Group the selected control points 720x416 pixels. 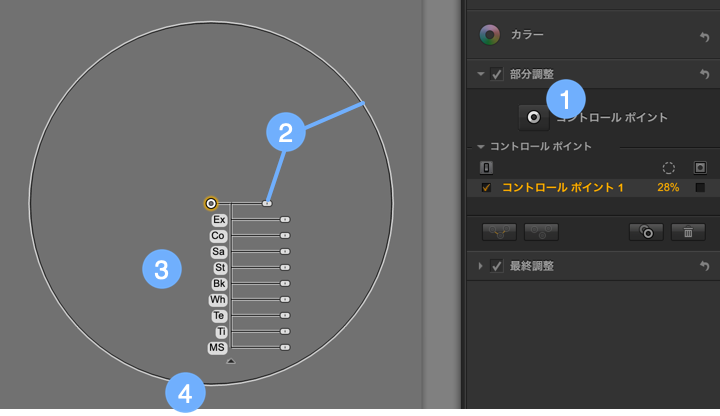coord(499,232)
